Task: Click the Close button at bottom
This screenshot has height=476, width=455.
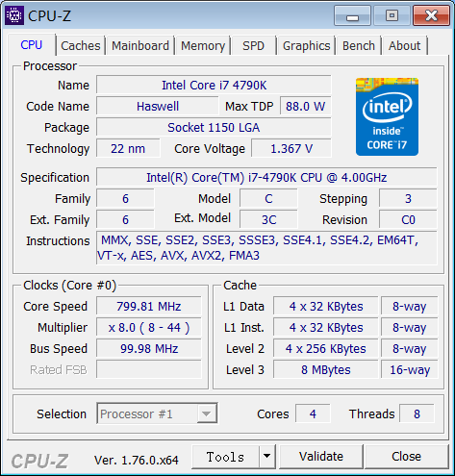Action: 406,456
